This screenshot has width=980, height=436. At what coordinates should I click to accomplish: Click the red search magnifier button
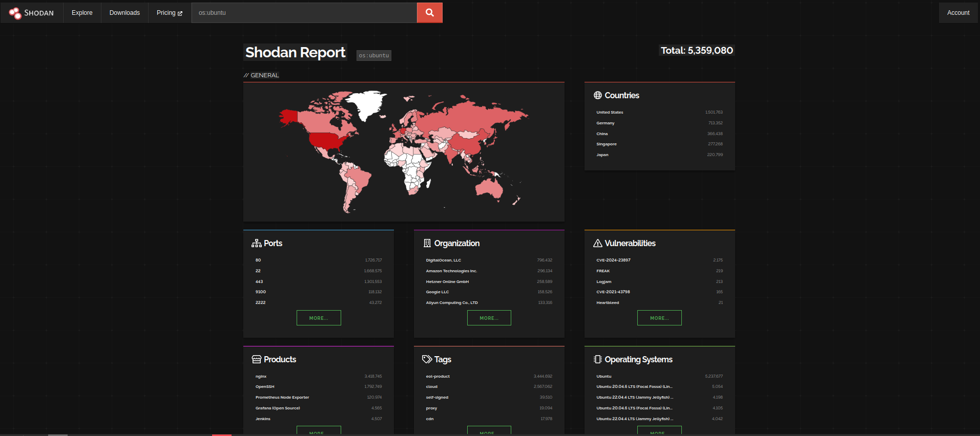[430, 13]
